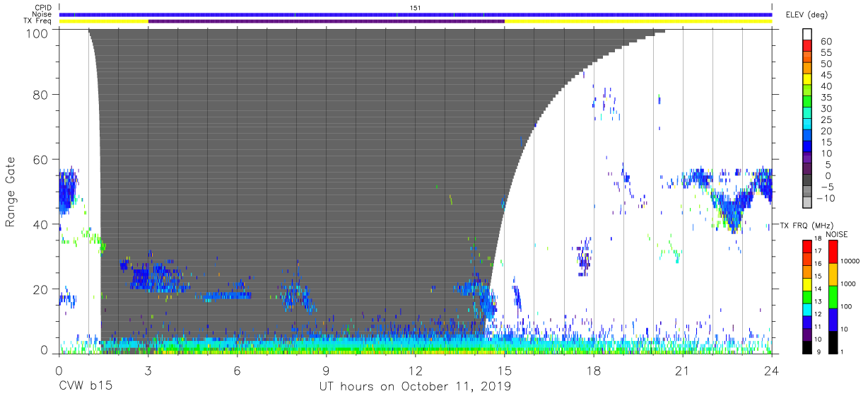Click the TX FRQ legend label '14'
The height and width of the screenshot is (401, 868).
coord(818,289)
